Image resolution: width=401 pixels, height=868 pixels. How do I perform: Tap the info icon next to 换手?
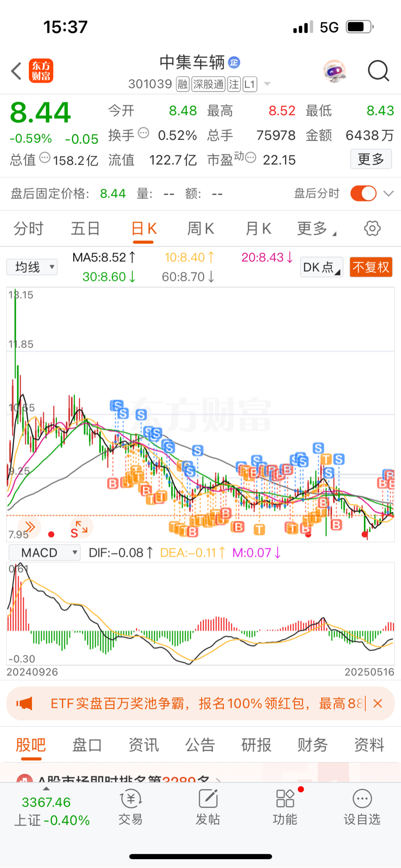pos(144,134)
